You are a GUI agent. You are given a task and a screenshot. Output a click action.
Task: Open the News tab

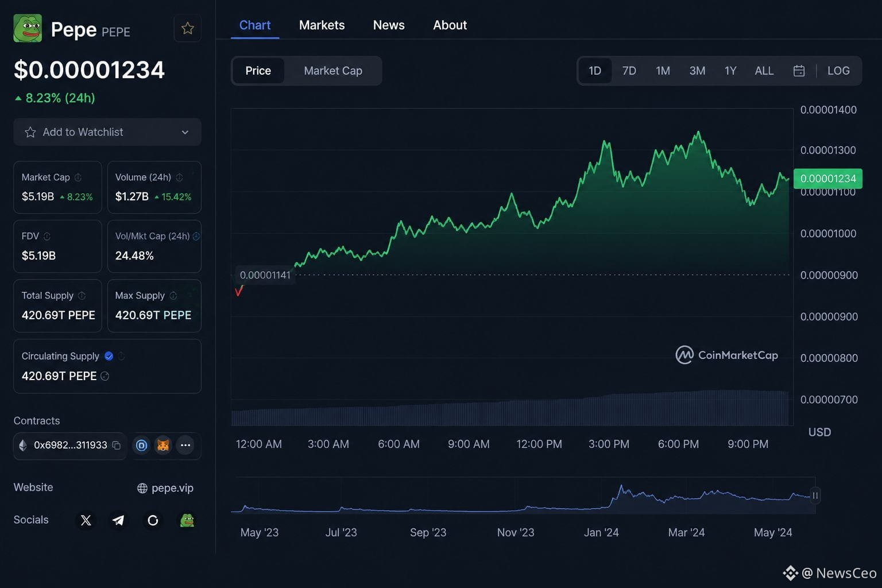[389, 25]
